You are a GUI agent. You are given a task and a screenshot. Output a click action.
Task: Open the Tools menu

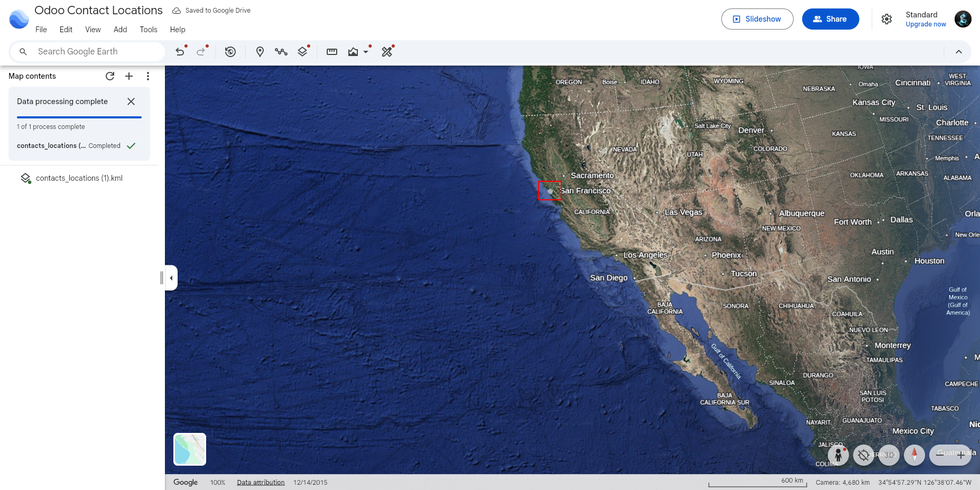tap(149, 30)
